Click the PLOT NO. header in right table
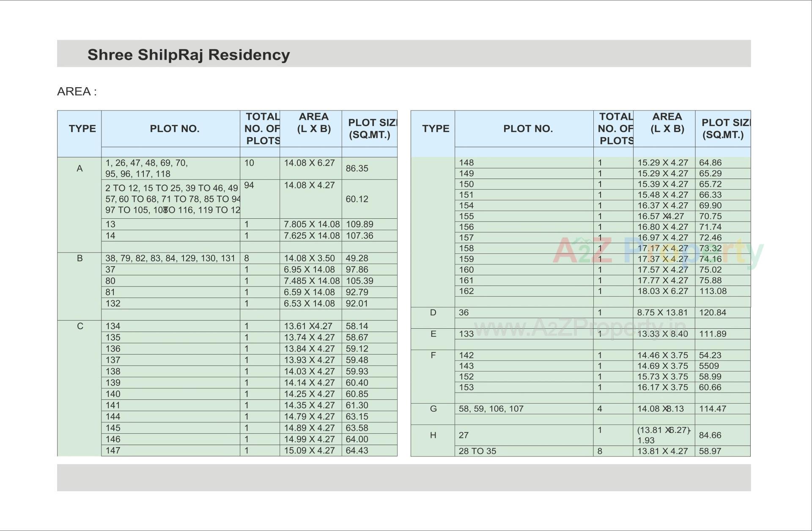The image size is (812, 531). (x=528, y=129)
